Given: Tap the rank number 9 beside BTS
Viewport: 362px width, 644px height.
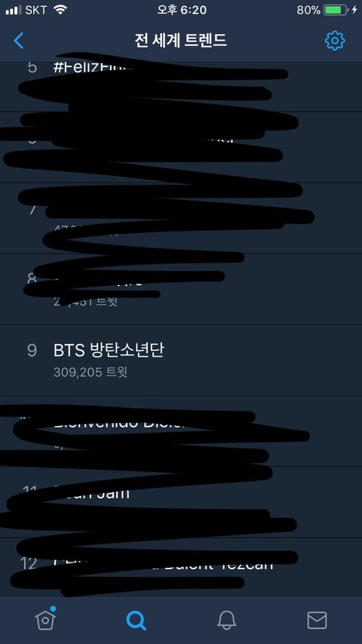Looking at the screenshot, I should click(x=32, y=351).
